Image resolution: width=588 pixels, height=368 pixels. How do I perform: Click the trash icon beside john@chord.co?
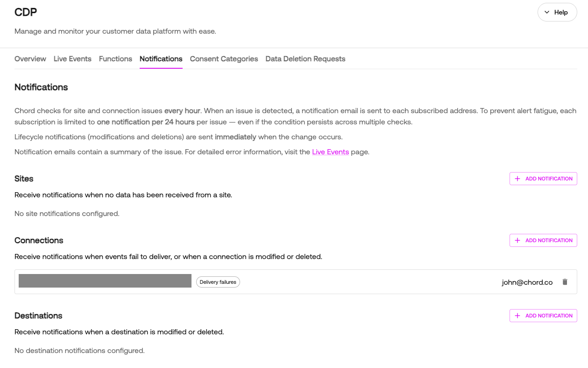pos(565,282)
